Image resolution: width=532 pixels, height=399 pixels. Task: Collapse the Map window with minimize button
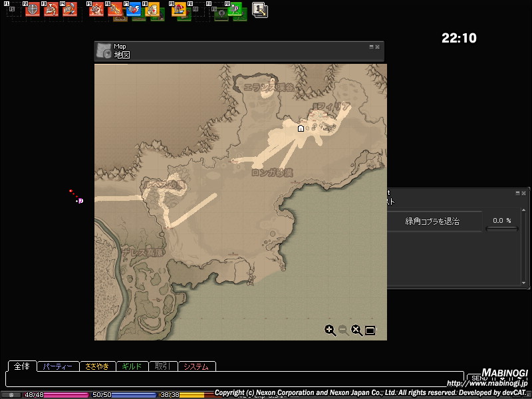pyautogui.click(x=372, y=47)
